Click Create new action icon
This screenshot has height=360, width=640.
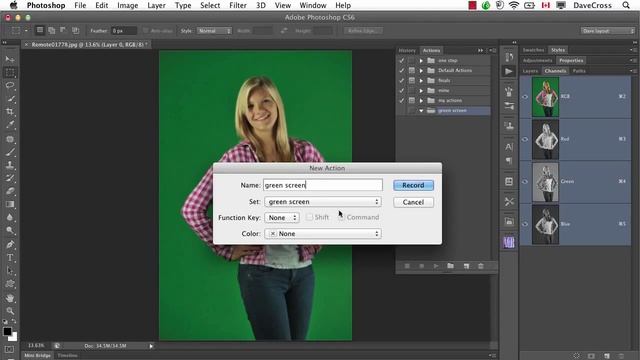[x=466, y=266]
